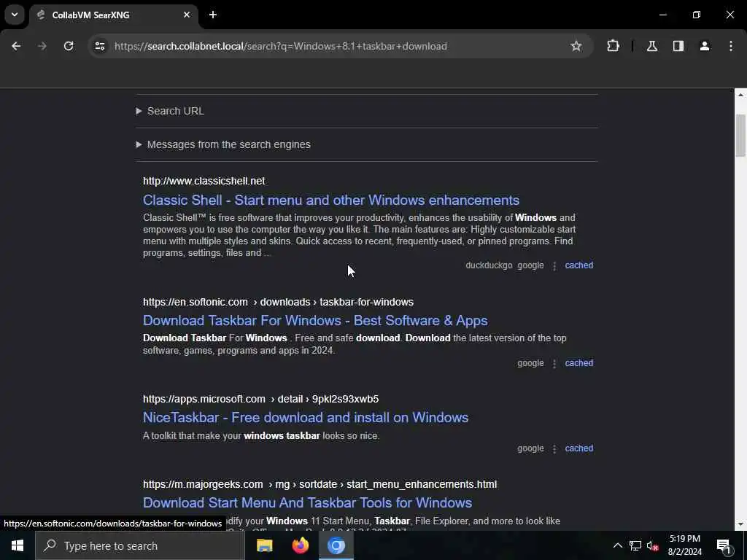Click the scrollbar up arrow
The height and width of the screenshot is (560, 747).
click(740, 95)
